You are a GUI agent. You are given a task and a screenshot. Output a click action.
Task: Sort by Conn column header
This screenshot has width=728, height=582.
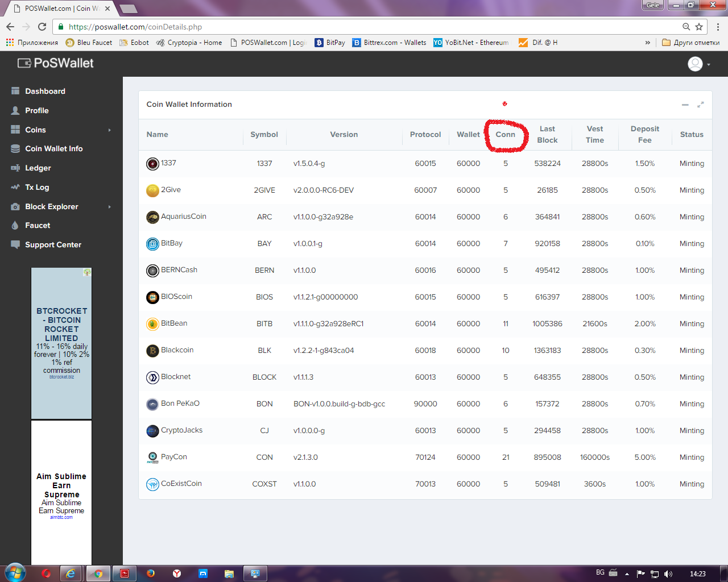[506, 135]
